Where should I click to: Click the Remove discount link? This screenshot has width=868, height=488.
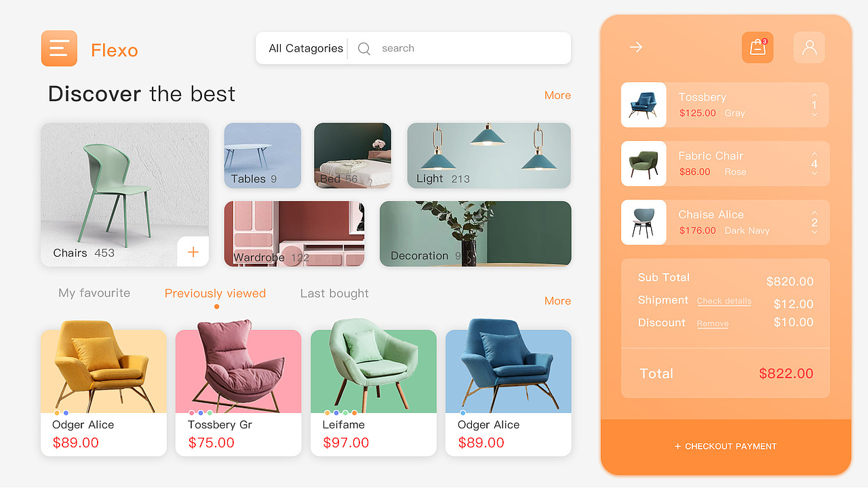coord(713,324)
